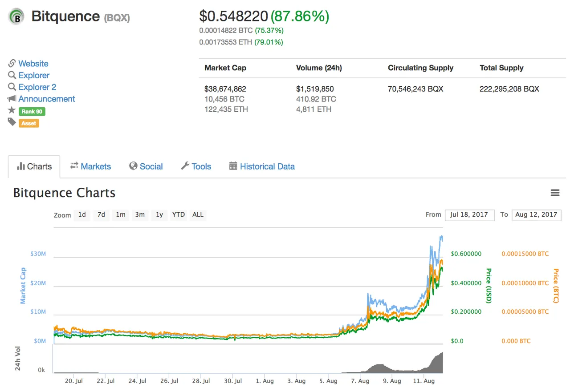The width and height of the screenshot is (570, 392).
Task: Click the Asset badge
Action: coord(29,123)
